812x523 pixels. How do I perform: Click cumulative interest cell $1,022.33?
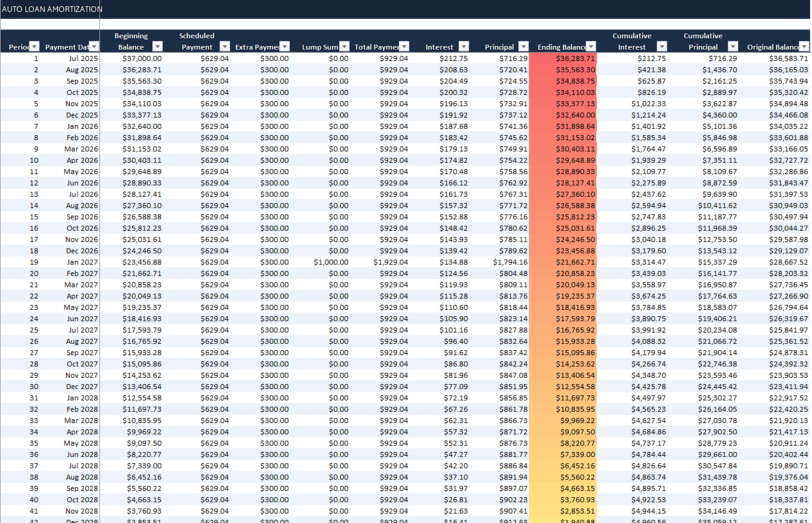pyautogui.click(x=632, y=104)
